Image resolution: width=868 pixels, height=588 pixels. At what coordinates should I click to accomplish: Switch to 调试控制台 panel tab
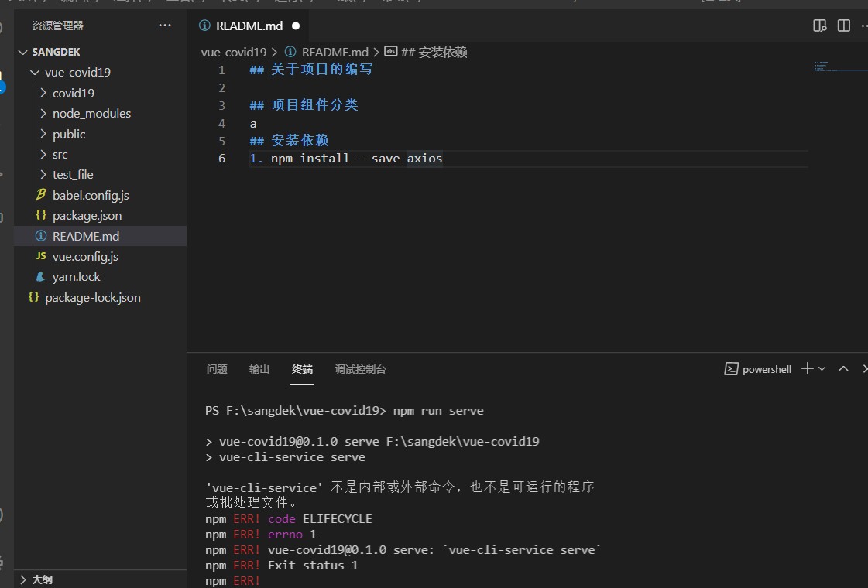click(360, 369)
